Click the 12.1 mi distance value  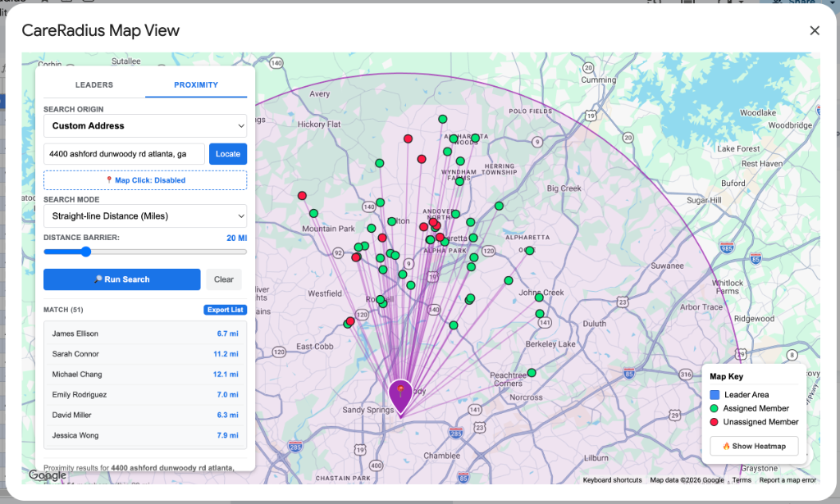[x=226, y=374]
